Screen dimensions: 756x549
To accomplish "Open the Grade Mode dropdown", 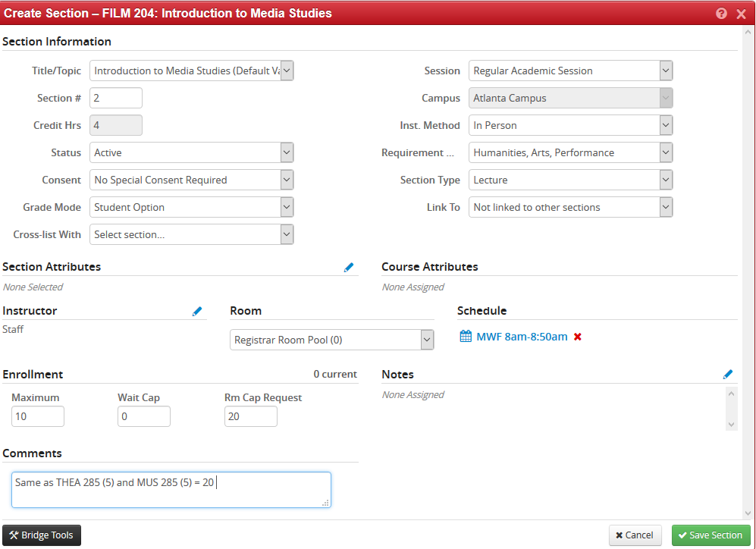I will [x=191, y=207].
